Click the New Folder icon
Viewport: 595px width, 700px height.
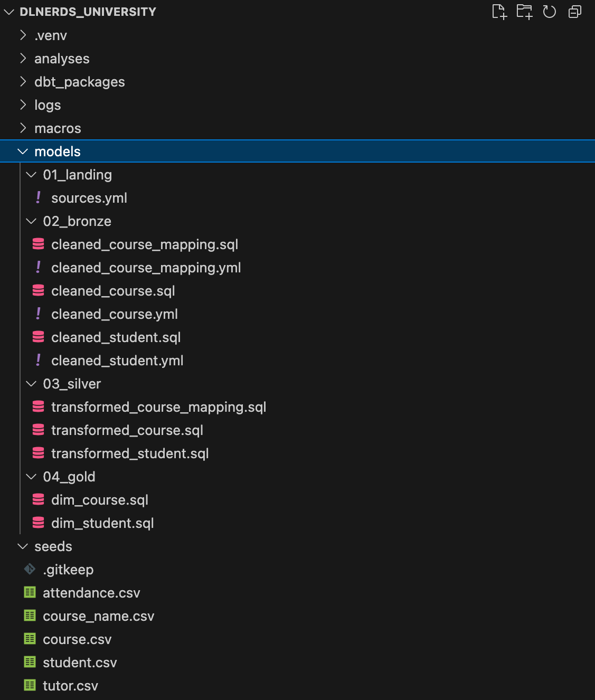click(524, 12)
